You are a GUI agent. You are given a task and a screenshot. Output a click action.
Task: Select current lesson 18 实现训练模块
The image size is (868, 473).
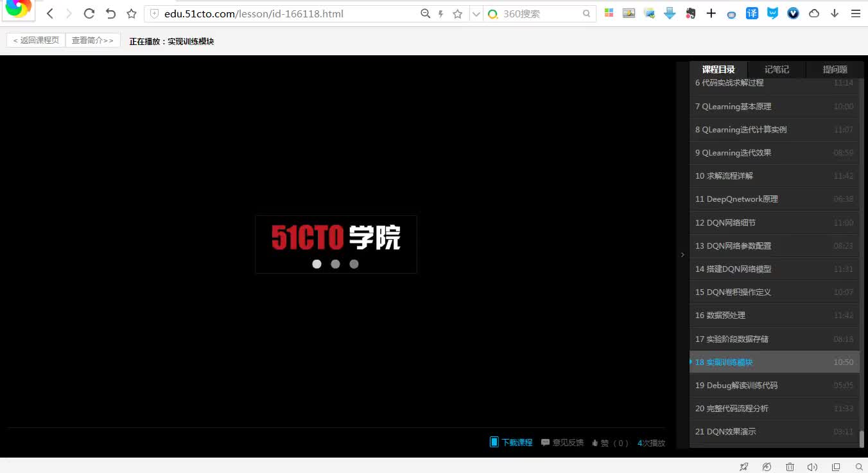coord(774,362)
